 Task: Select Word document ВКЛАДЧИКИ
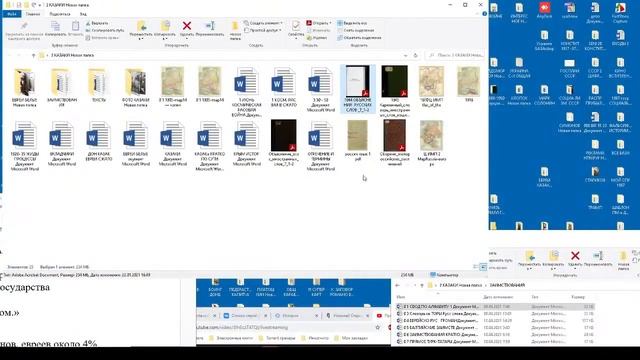[x=61, y=144]
